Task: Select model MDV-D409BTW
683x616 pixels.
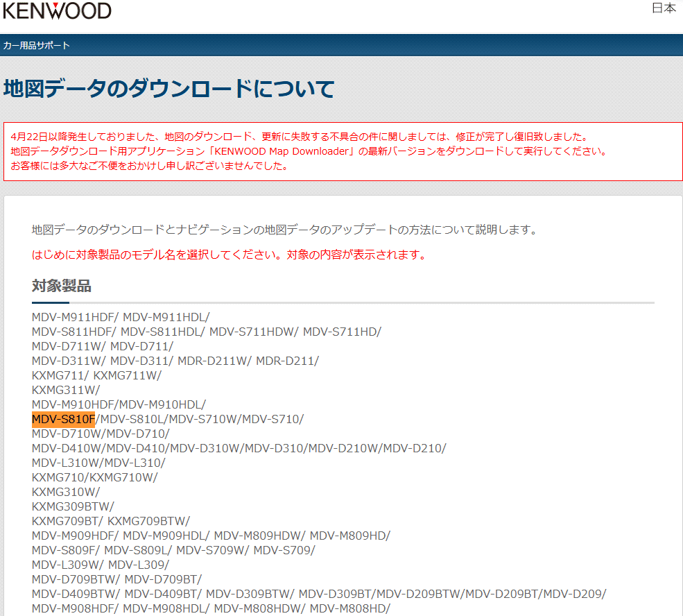Action: (x=74, y=594)
